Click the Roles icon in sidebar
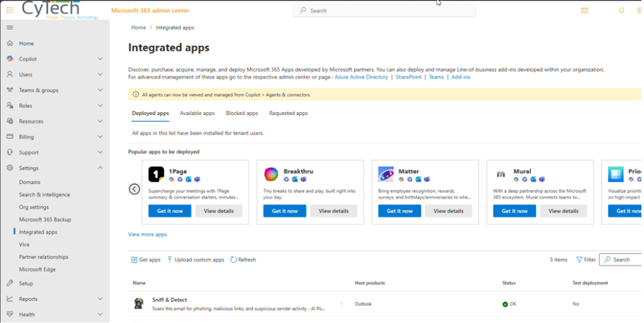644x323 pixels. pyautogui.click(x=10, y=105)
